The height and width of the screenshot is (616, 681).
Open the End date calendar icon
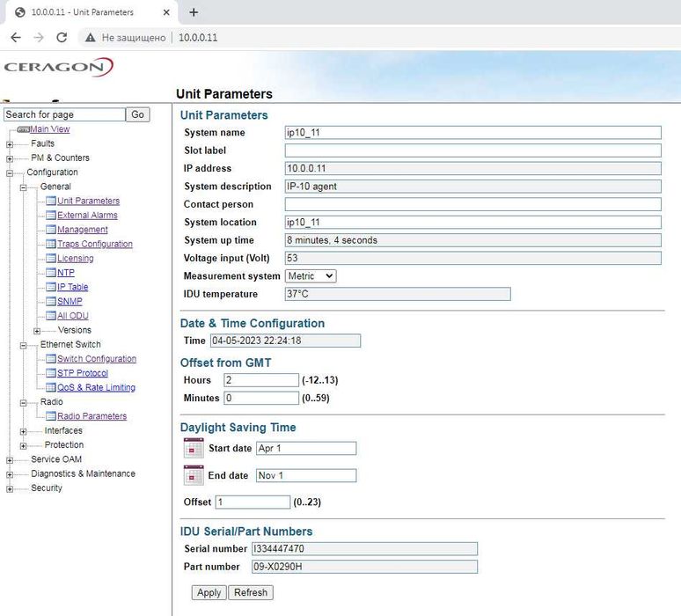tap(194, 475)
